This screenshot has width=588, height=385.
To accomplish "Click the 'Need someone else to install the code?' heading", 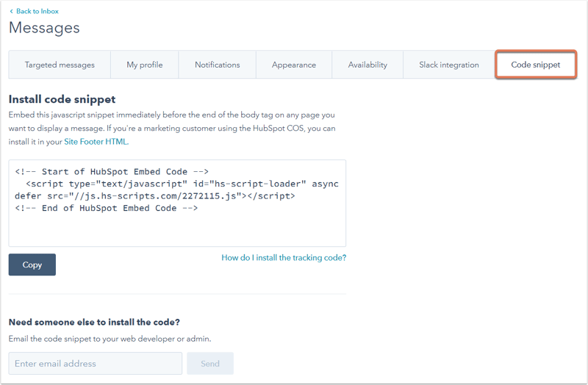I will point(94,322).
